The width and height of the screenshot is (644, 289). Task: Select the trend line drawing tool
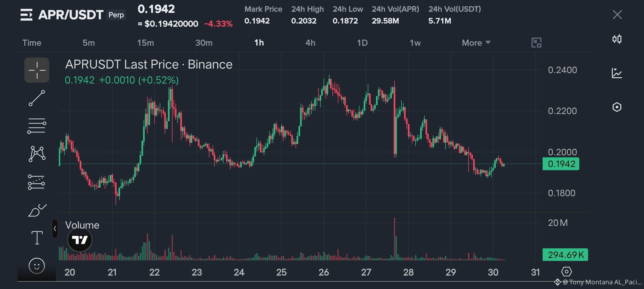(x=37, y=98)
